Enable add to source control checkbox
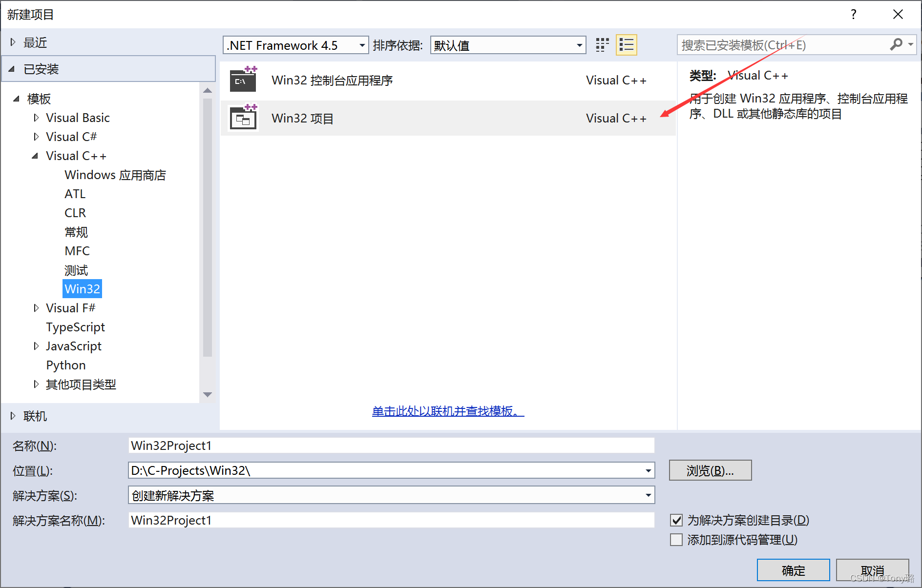The width and height of the screenshot is (922, 588). [x=676, y=540]
